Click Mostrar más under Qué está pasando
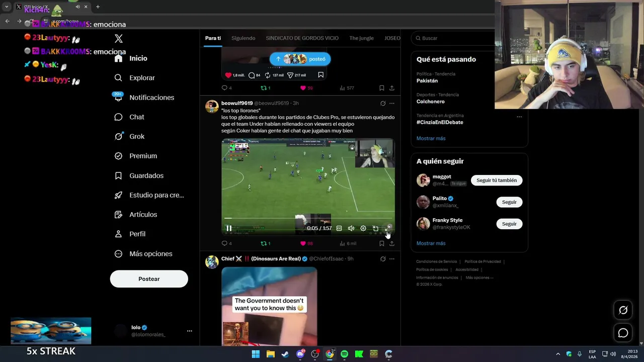Image resolution: width=644 pixels, height=362 pixels. click(x=431, y=138)
